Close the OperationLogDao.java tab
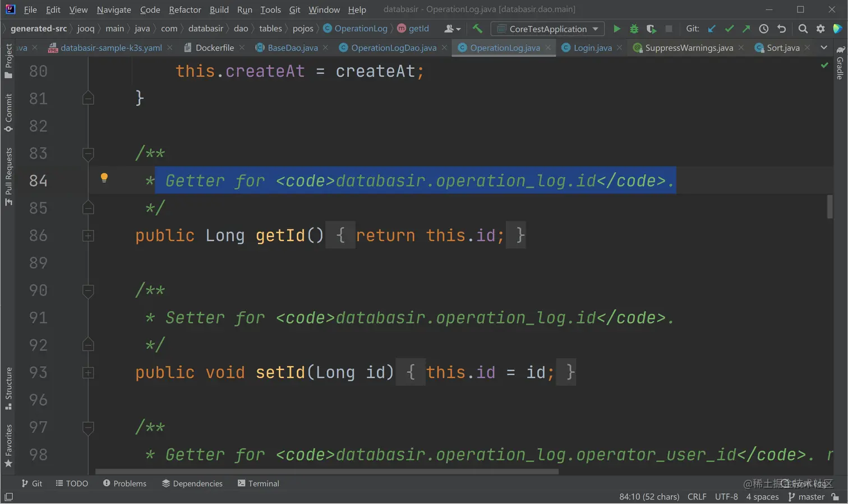848x504 pixels. pyautogui.click(x=444, y=48)
